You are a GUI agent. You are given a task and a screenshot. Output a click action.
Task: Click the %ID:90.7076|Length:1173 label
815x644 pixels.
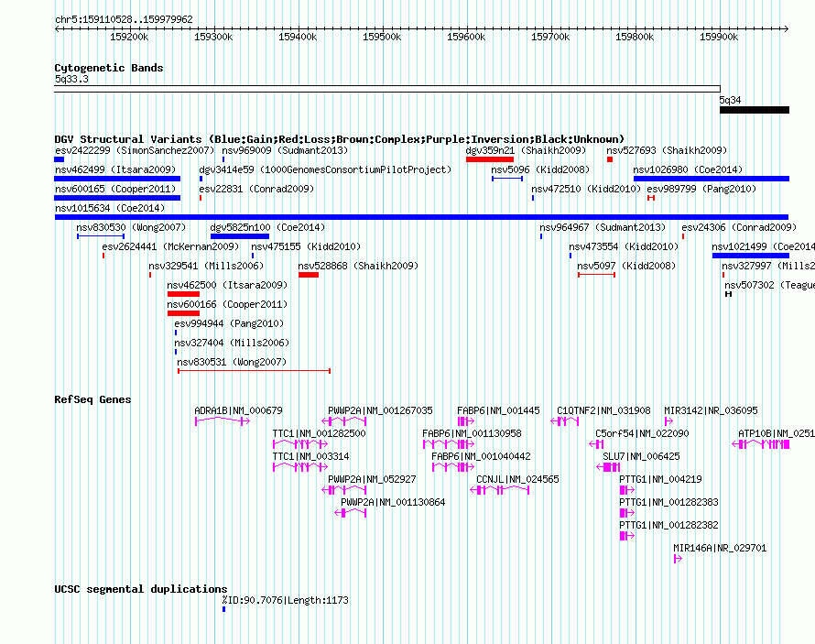point(286,600)
